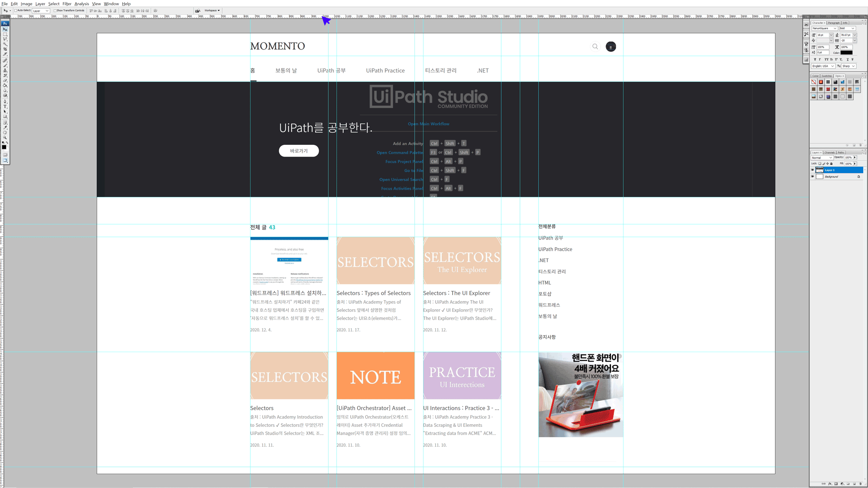
Task: Click the Go to Bridge icon
Action: point(197,10)
